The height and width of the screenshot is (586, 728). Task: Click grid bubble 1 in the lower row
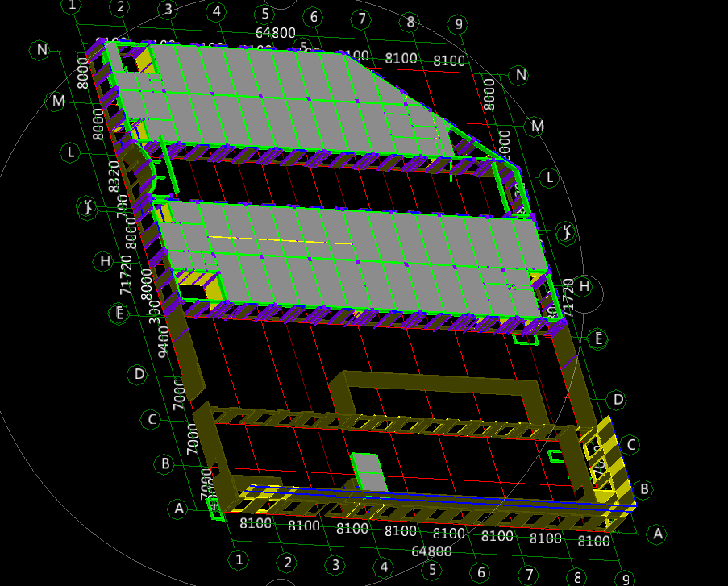[x=239, y=559]
